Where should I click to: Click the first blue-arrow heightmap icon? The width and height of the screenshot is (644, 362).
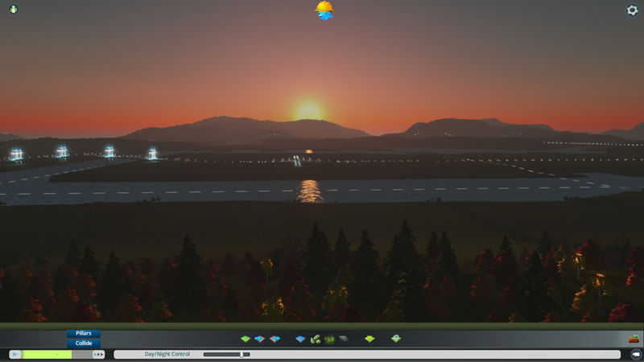[259, 339]
